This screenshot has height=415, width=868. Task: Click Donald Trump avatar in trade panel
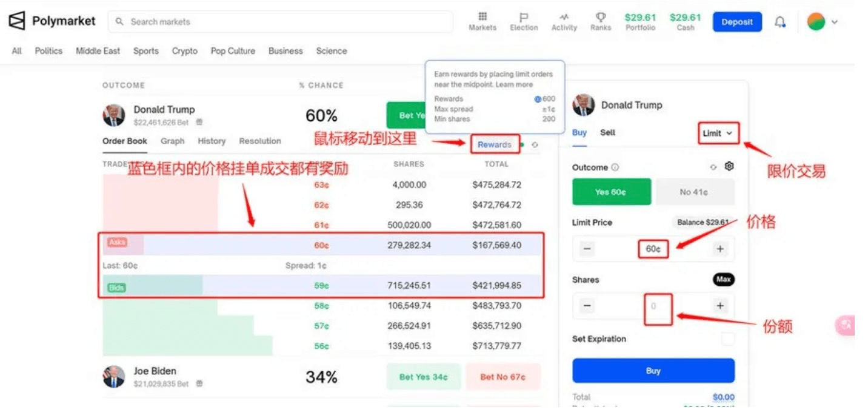pyautogui.click(x=584, y=104)
